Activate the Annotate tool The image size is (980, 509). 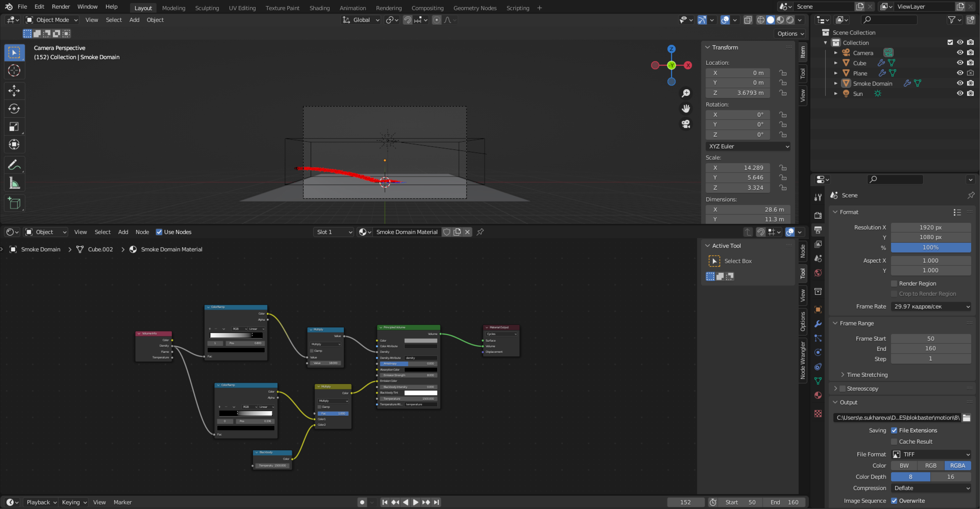click(x=14, y=165)
